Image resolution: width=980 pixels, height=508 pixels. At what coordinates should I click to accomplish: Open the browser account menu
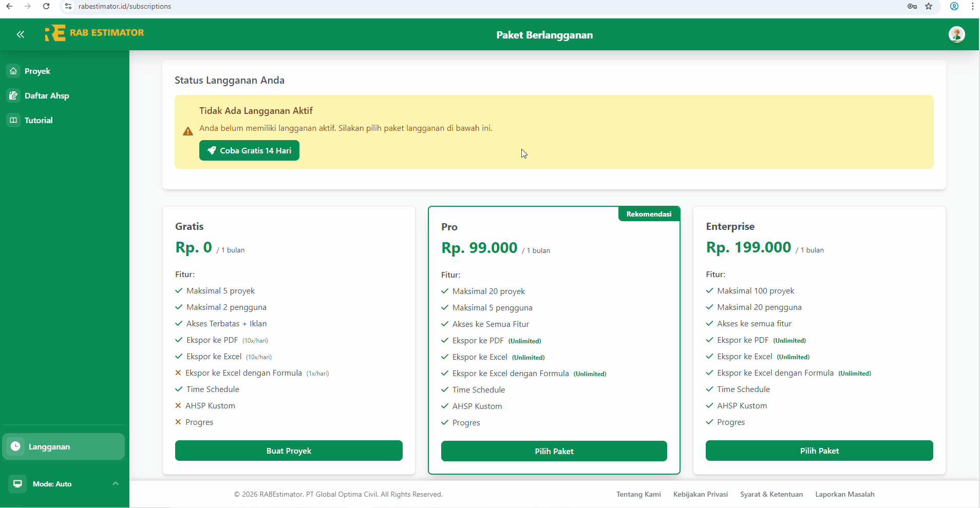pyautogui.click(x=954, y=6)
